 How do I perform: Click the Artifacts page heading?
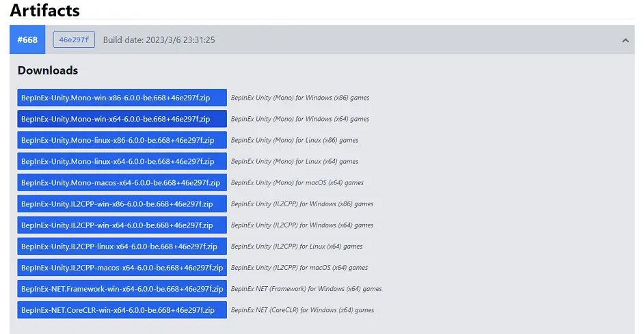point(44,11)
